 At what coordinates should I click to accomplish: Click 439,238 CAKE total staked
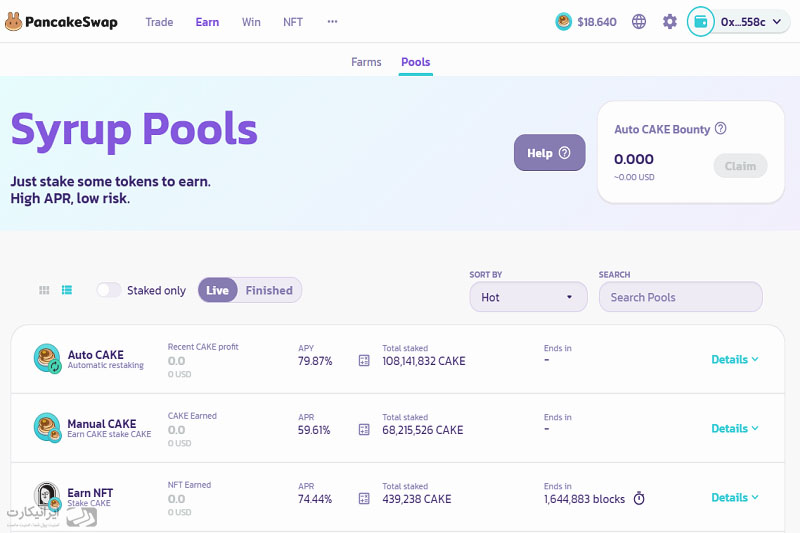click(416, 499)
